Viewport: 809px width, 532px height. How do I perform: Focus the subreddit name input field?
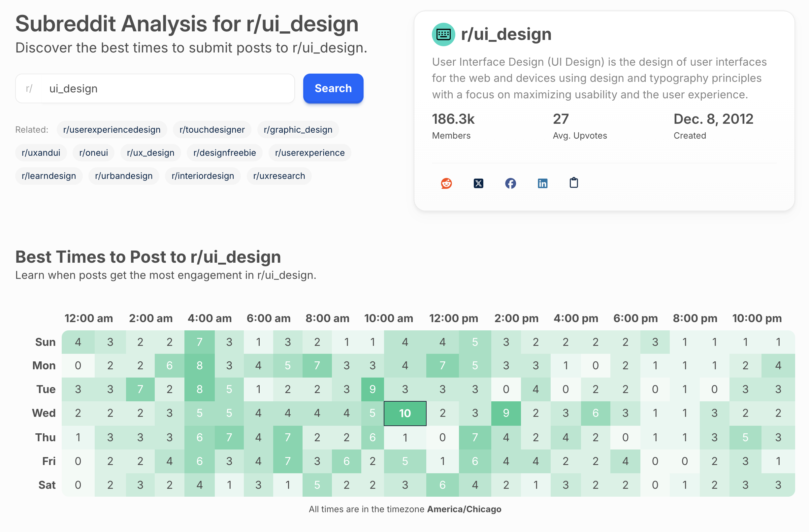[x=167, y=89]
